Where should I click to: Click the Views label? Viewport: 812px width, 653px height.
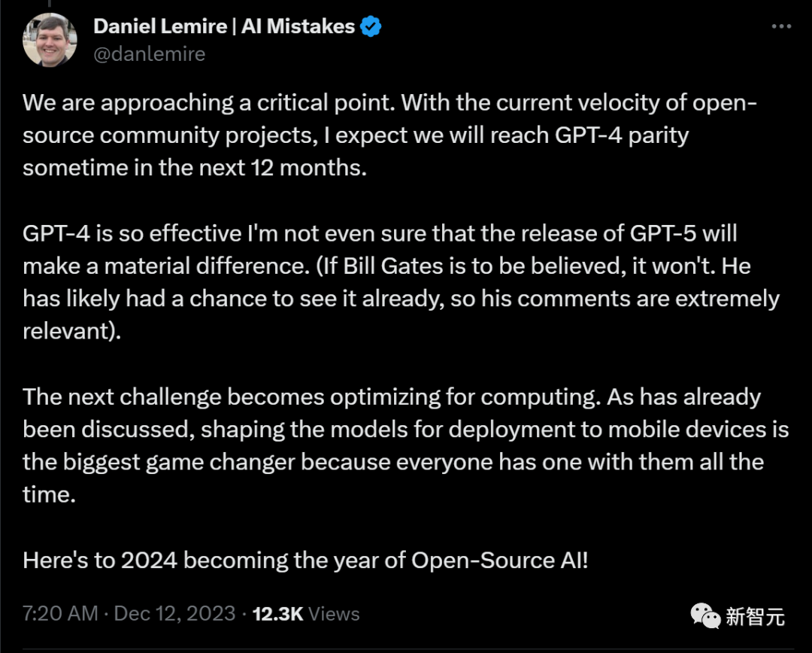point(334,613)
